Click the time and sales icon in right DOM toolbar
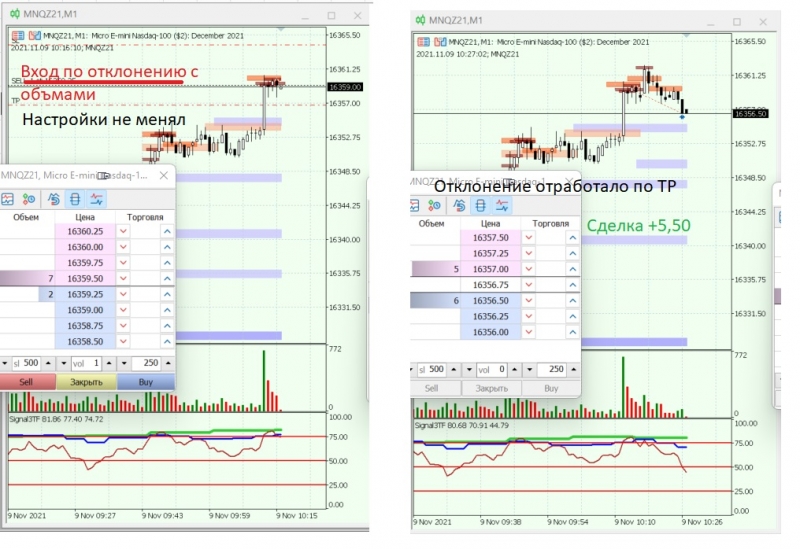This screenshot has width=800, height=549. [x=434, y=206]
